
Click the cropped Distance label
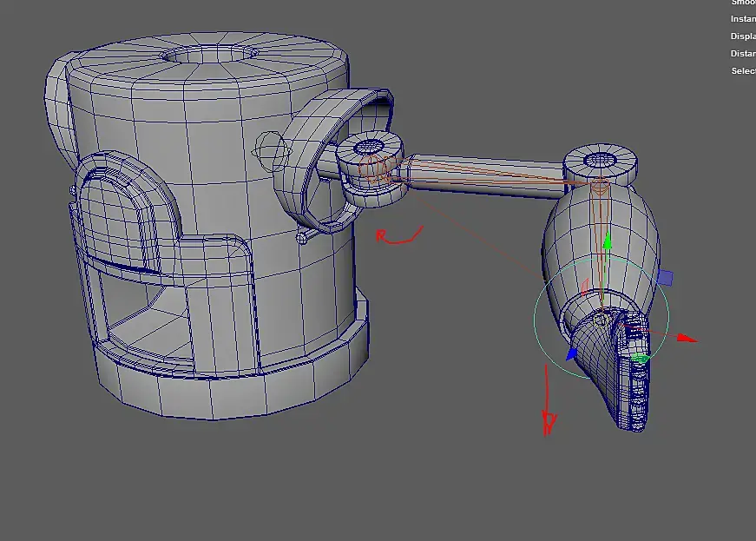pos(743,54)
